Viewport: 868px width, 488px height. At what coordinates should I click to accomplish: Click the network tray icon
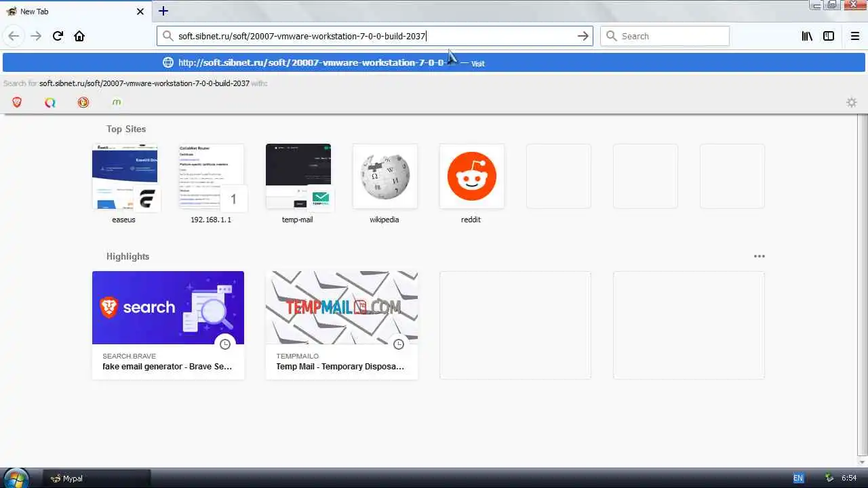[x=829, y=479]
